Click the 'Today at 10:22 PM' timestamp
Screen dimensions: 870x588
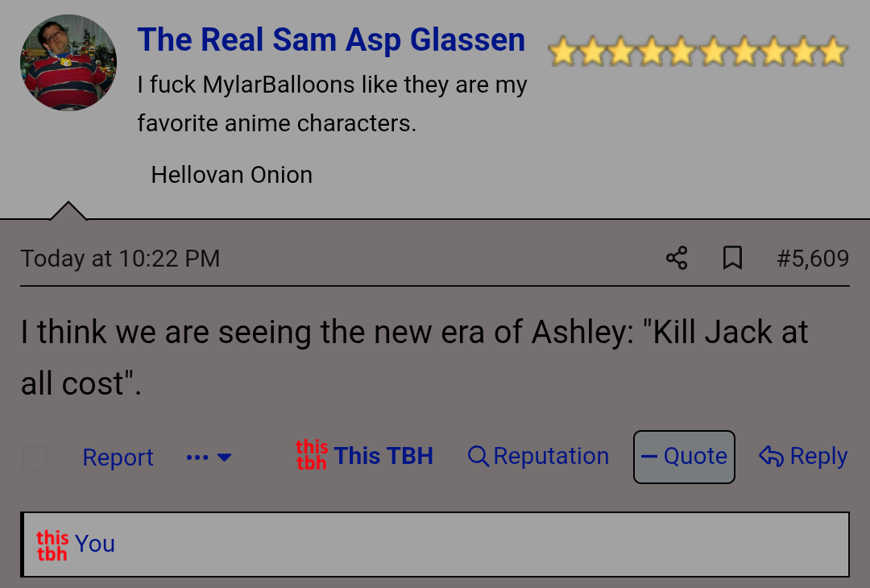point(120,259)
